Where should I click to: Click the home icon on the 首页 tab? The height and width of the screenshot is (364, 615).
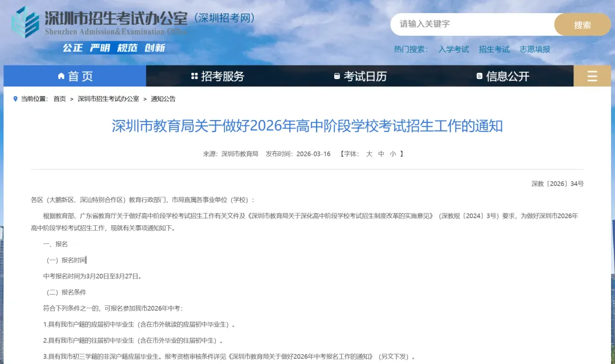(x=61, y=76)
